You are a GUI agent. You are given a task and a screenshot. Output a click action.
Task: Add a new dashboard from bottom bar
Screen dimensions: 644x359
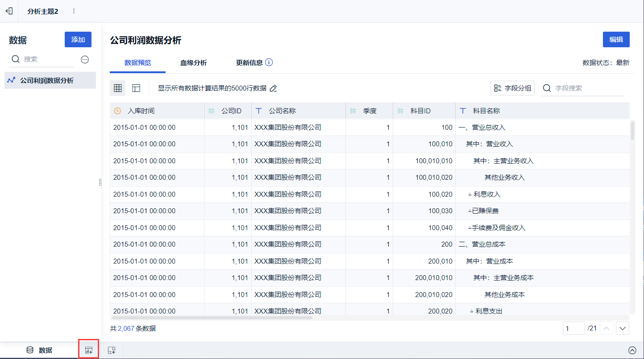(112, 350)
